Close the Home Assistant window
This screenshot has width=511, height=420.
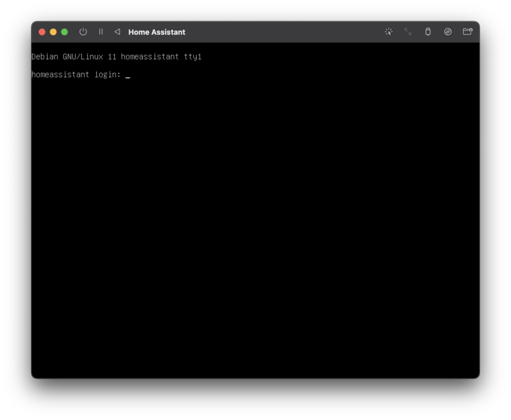[x=42, y=32]
